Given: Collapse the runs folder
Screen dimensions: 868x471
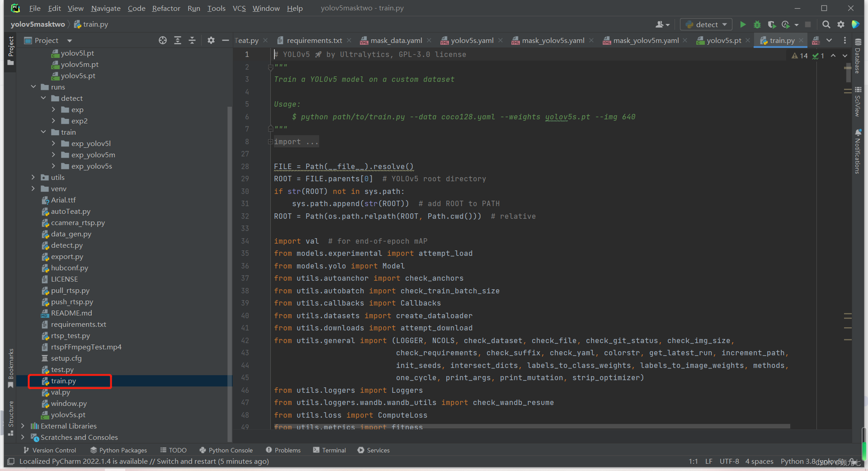Looking at the screenshot, I should (x=33, y=87).
